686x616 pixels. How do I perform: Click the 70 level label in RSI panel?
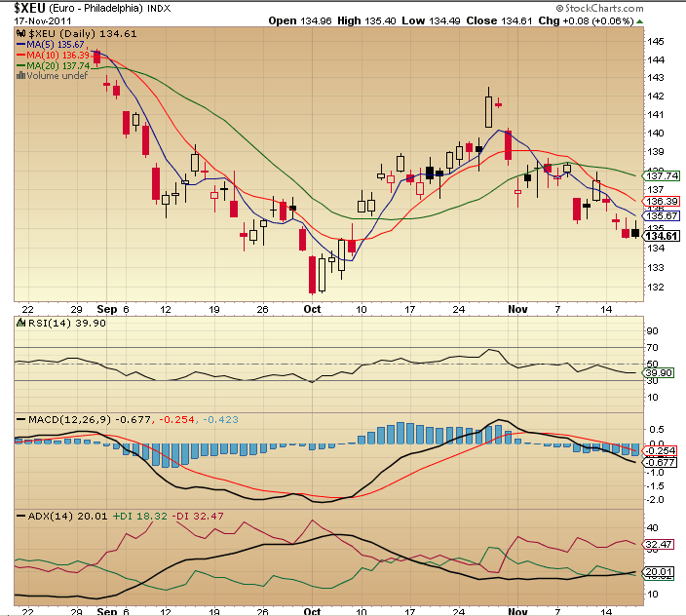[652, 347]
